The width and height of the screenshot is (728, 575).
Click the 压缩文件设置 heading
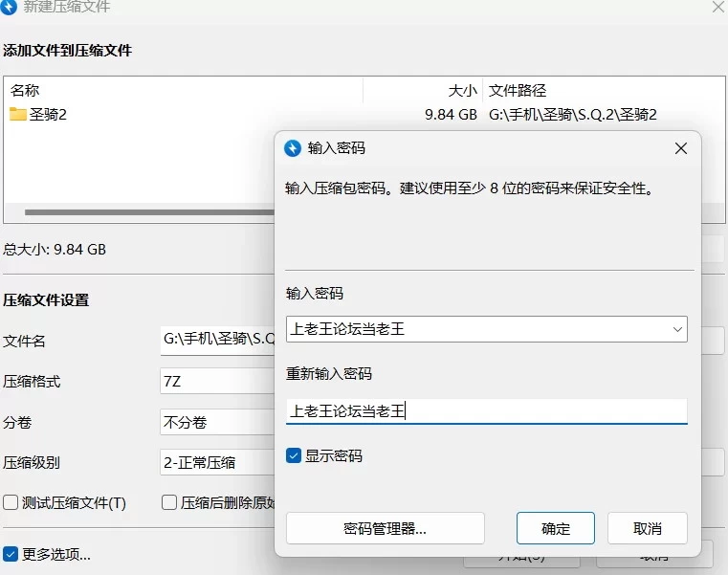point(46,300)
